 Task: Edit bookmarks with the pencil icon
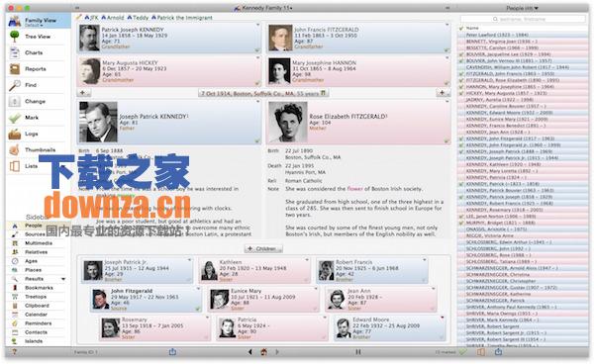coord(79,17)
